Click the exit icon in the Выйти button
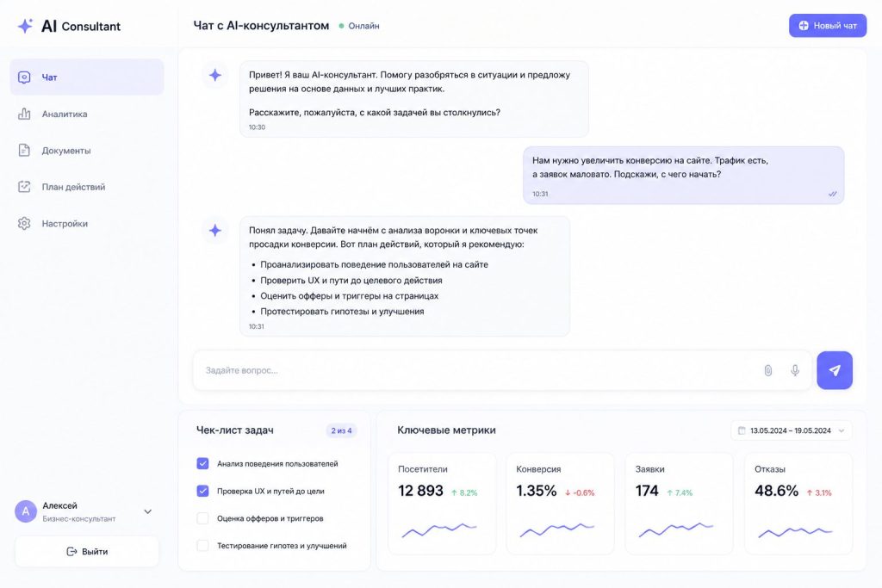 pos(71,552)
